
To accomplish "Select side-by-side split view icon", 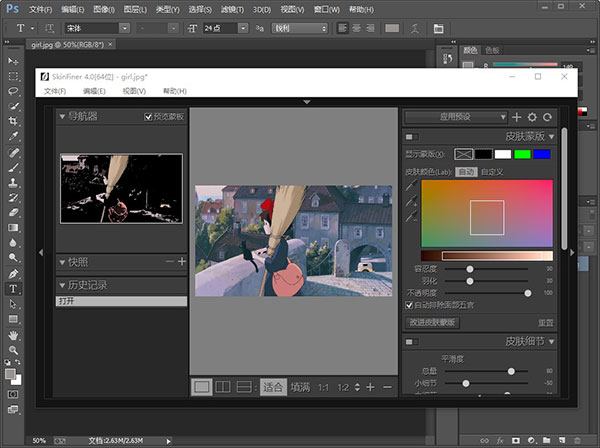I will click(223, 387).
